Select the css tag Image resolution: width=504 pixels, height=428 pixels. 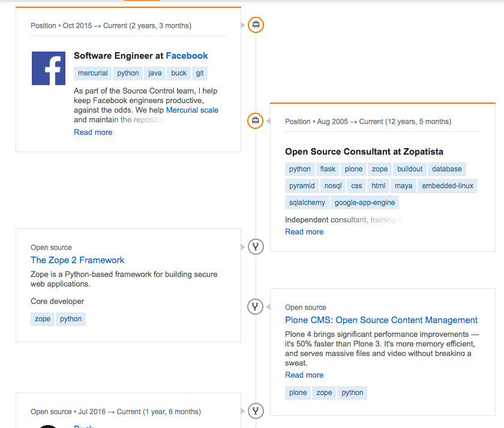tap(356, 186)
